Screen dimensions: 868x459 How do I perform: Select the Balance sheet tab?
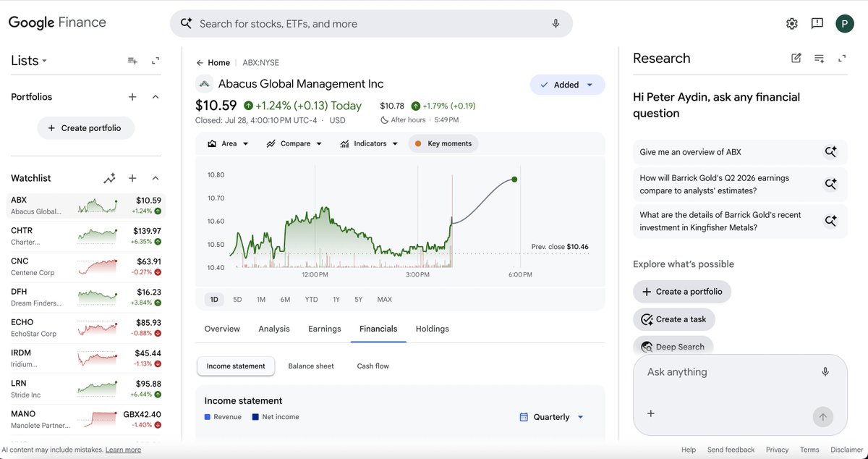(x=311, y=366)
